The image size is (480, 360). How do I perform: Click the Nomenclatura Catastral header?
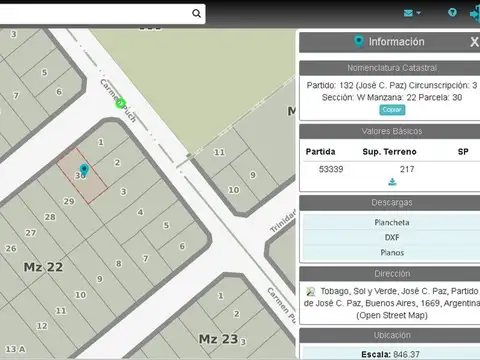(x=392, y=68)
